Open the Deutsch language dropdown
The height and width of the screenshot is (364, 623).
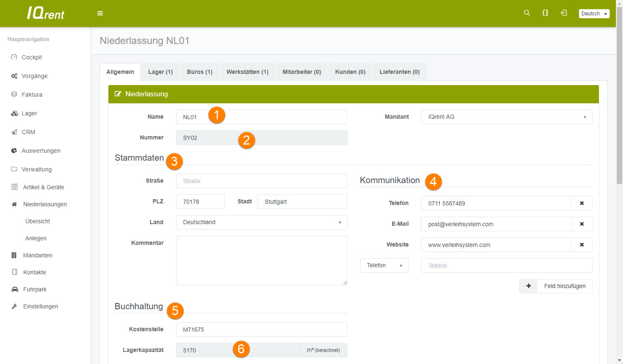click(x=594, y=14)
